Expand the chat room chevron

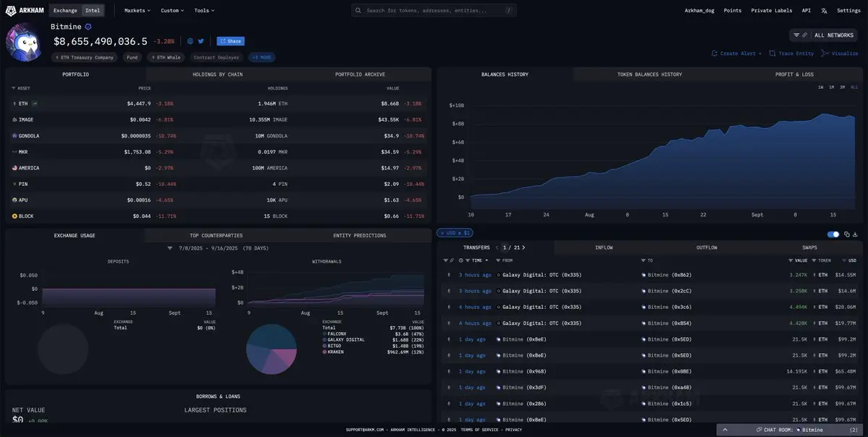pos(725,430)
